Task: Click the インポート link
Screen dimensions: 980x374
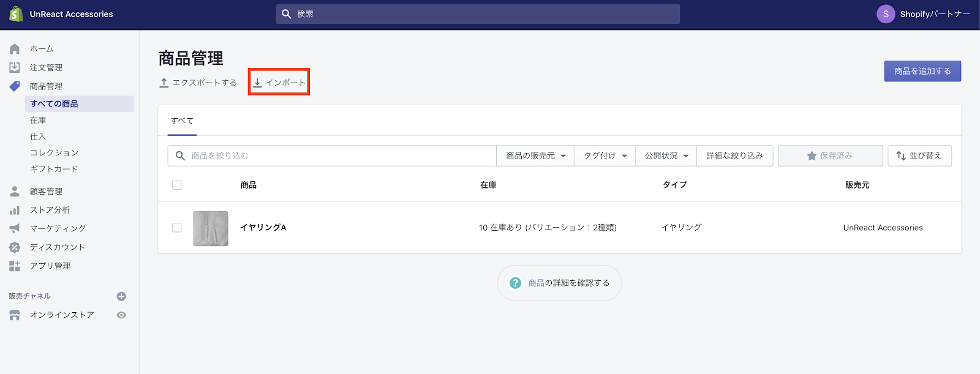Action: coord(279,83)
